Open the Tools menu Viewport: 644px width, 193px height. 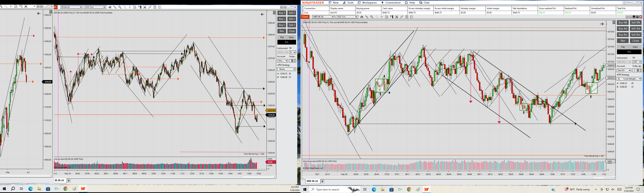coord(348,3)
